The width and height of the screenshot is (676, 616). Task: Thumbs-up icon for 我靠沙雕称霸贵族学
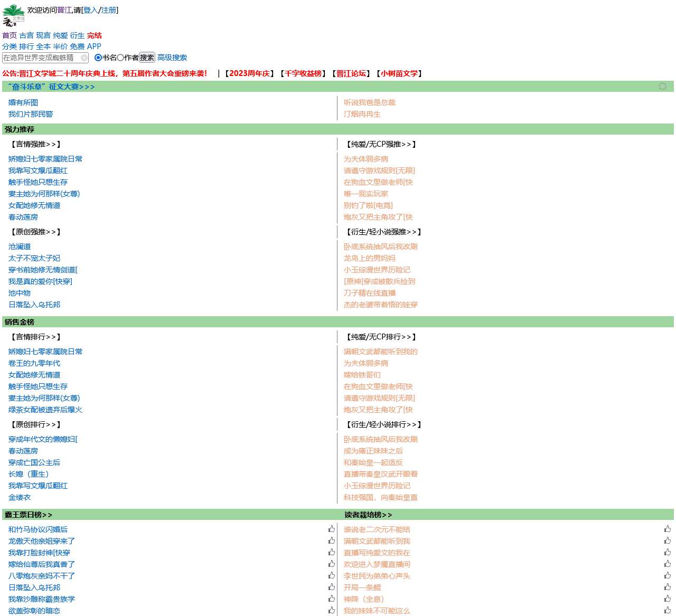click(332, 599)
